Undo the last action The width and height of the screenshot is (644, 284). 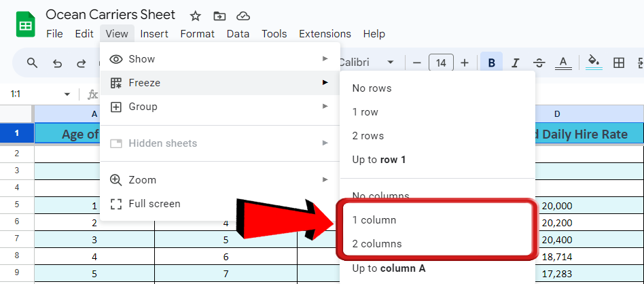point(57,63)
